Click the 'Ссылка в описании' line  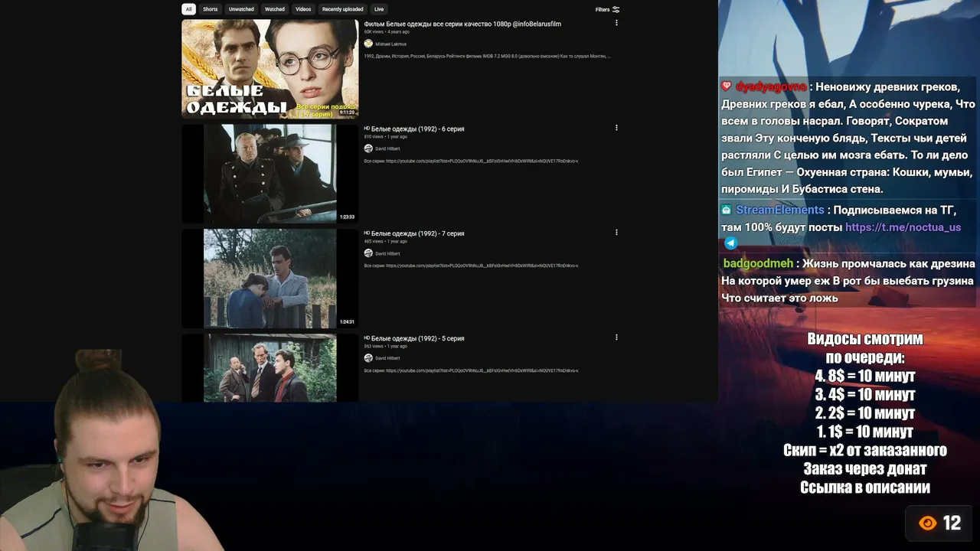[865, 487]
